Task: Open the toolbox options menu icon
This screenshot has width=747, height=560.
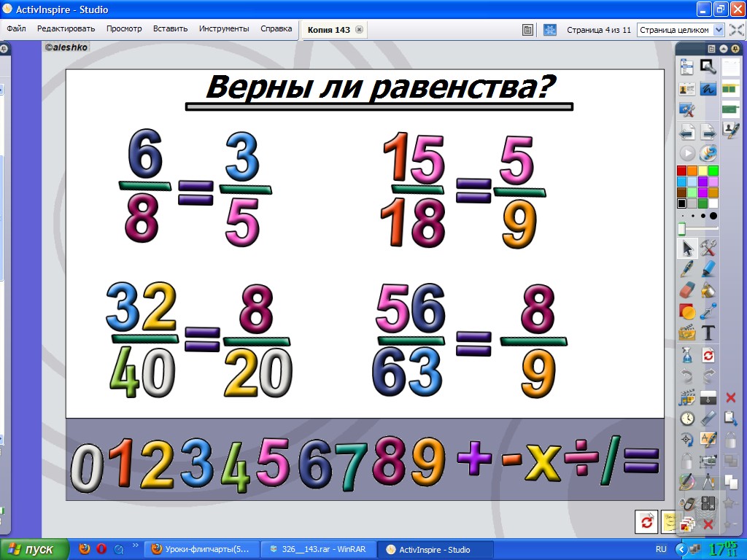Action: pyautogui.click(x=711, y=48)
